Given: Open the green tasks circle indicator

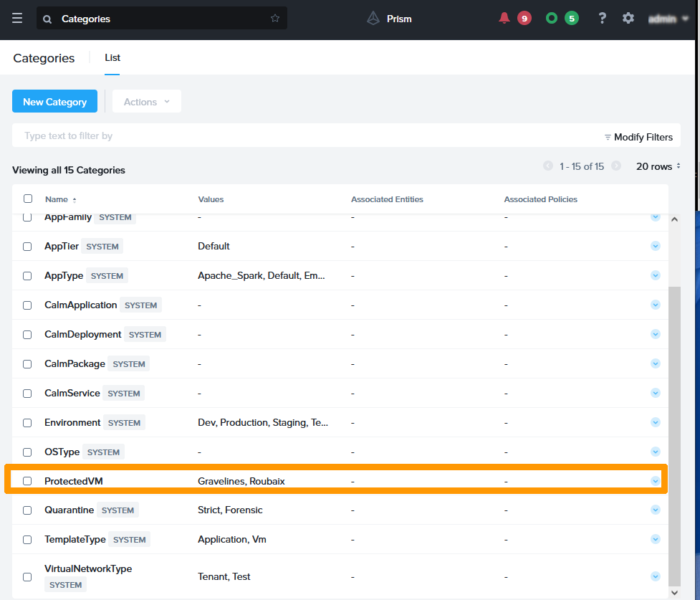Looking at the screenshot, I should tap(551, 19).
